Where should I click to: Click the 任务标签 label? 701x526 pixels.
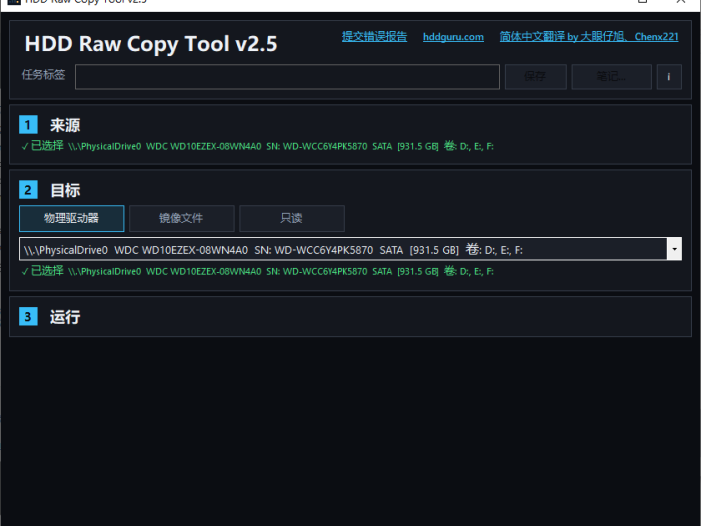coord(43,75)
